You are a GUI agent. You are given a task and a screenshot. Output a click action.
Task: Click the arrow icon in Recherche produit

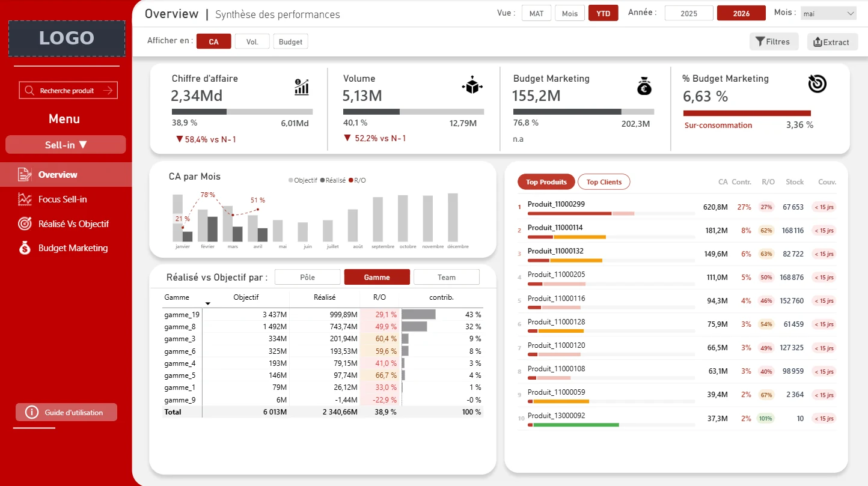pyautogui.click(x=108, y=91)
